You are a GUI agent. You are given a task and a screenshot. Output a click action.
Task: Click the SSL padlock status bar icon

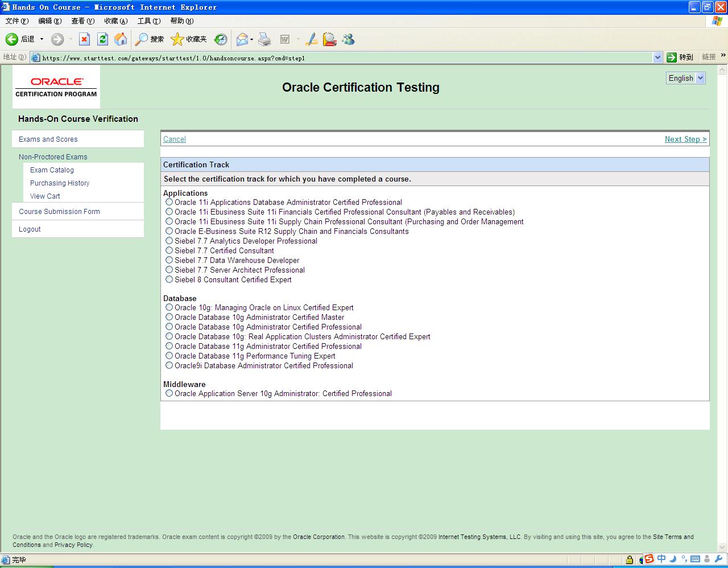tap(630, 560)
